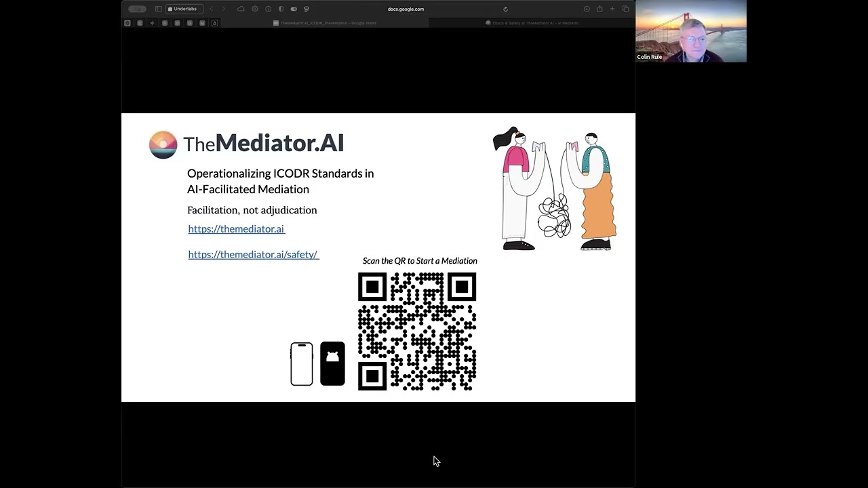
Task: Toggle the Safari sidebar icon
Action: point(159,9)
